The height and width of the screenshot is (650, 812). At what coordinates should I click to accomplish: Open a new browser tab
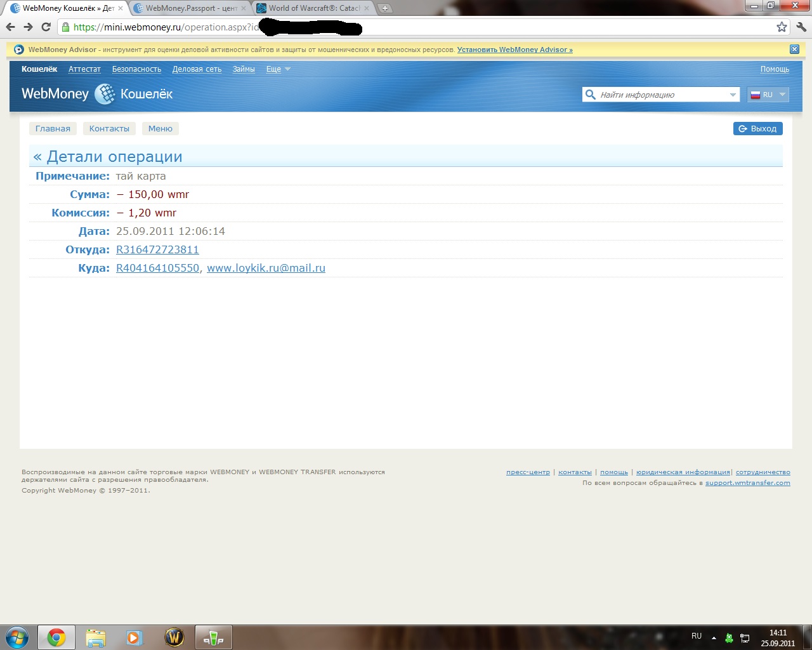(x=384, y=8)
